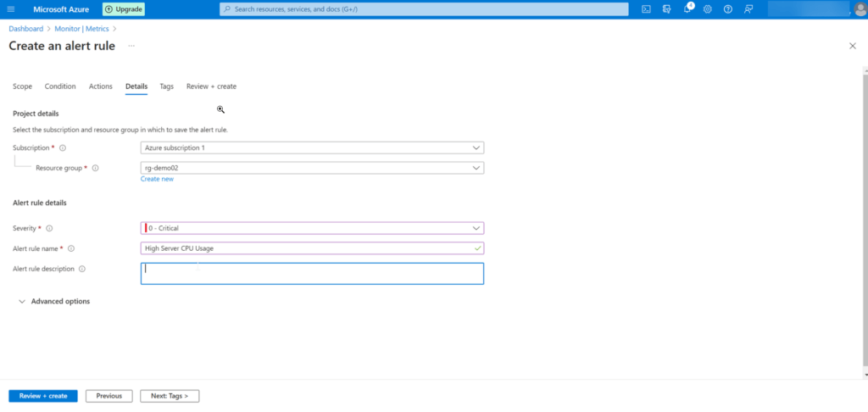Click the Create new resource group link

[157, 179]
